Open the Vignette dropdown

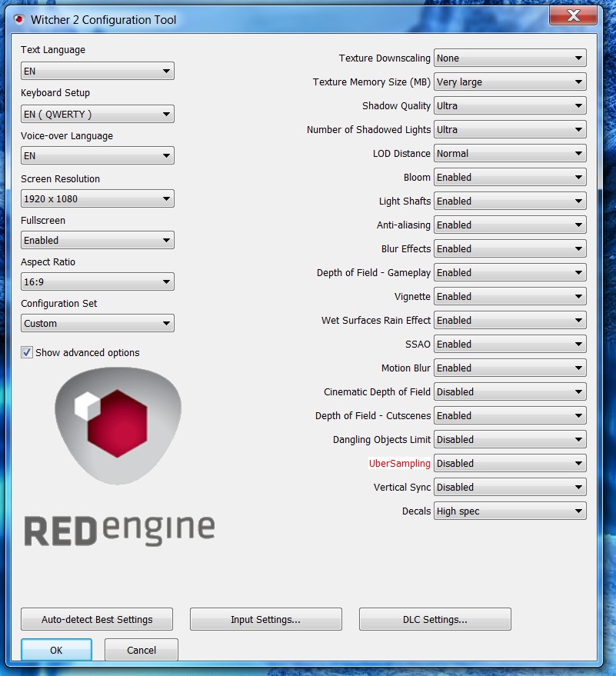click(510, 297)
